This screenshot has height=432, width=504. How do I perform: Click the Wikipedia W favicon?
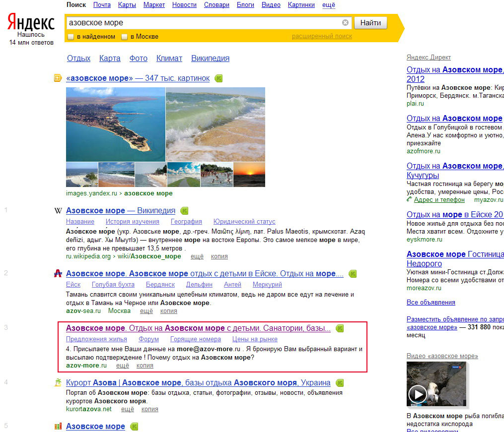pyautogui.click(x=58, y=210)
